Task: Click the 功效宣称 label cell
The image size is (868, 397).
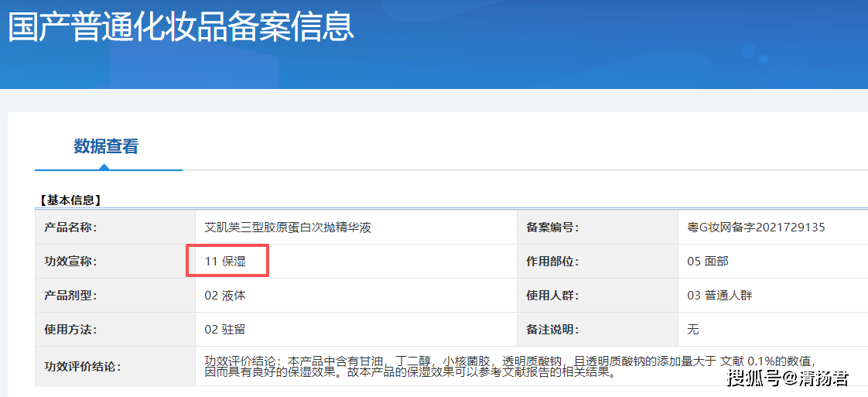Action: click(115, 262)
